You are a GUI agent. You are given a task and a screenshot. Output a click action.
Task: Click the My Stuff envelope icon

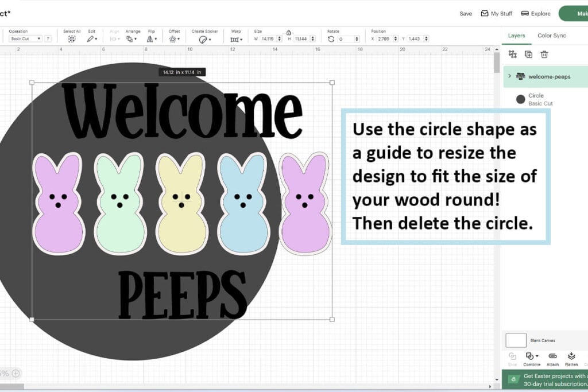click(485, 14)
